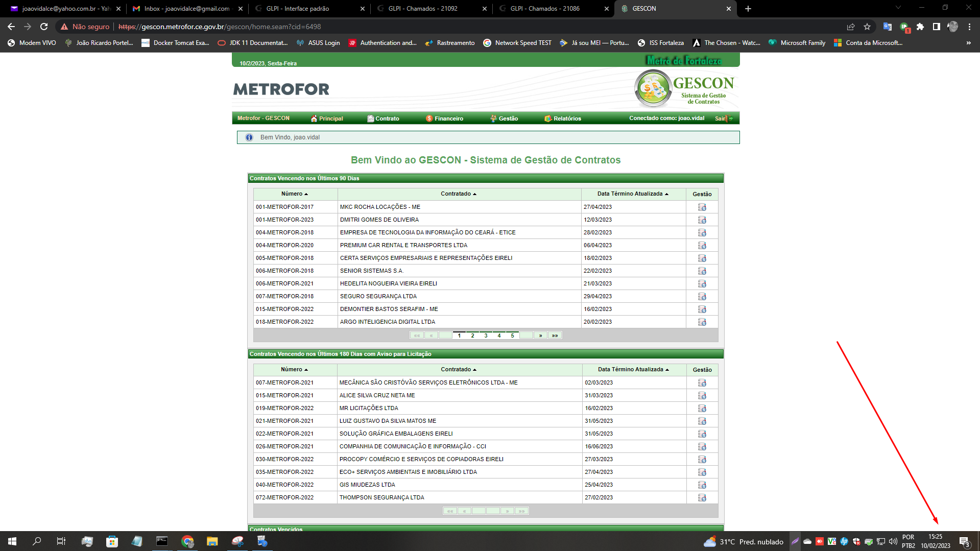Expand the bookmarks bar overflow chevron
The image size is (980, 551).
click(968, 43)
